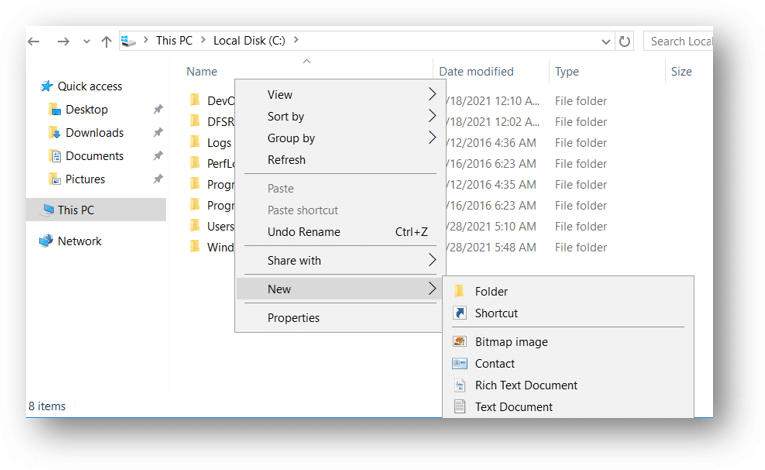Open the Sort by submenu

pos(339,116)
